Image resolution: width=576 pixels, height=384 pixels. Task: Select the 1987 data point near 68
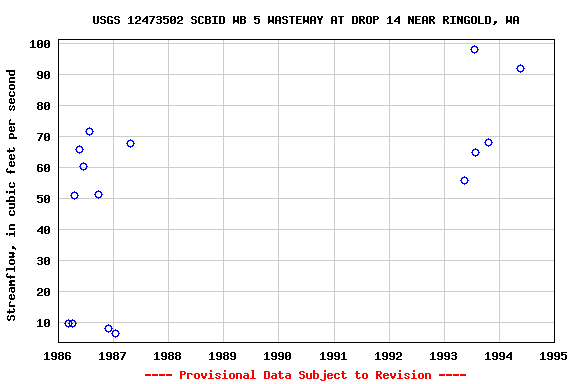pos(130,144)
